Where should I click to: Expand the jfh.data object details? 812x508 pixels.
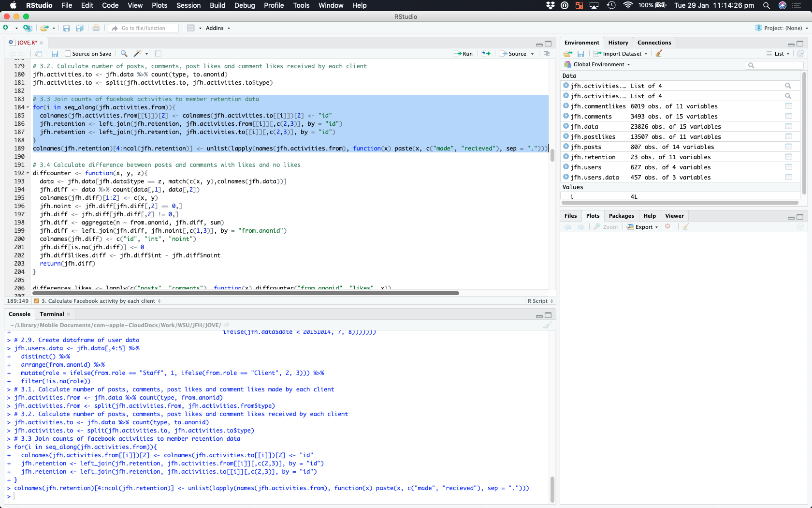point(566,126)
